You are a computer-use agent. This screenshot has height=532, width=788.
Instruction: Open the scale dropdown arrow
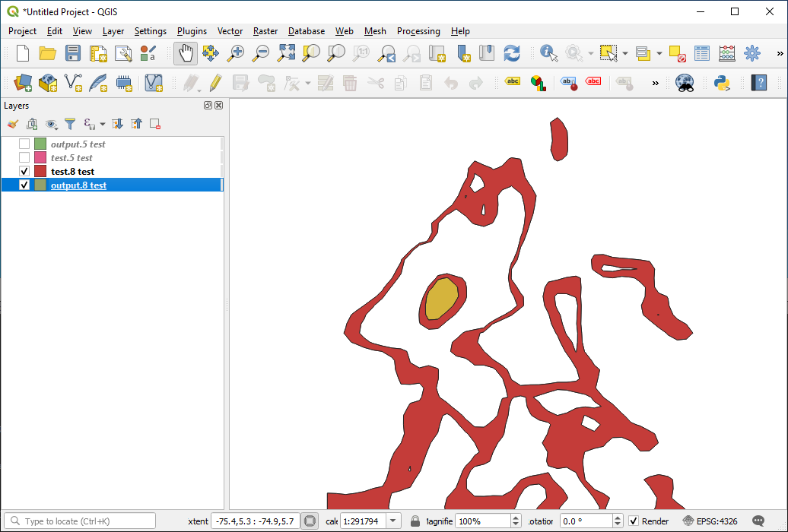(393, 521)
